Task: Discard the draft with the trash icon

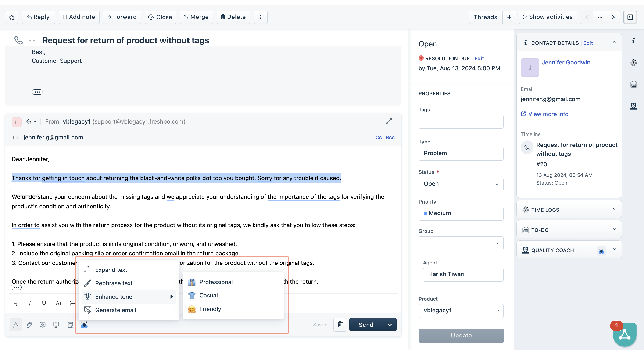Action: [340, 325]
